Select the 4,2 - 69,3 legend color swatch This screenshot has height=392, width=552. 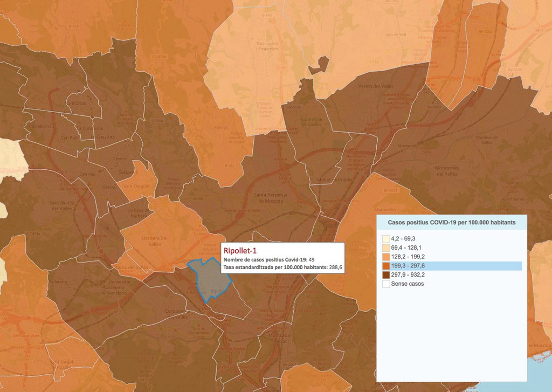[386, 238]
